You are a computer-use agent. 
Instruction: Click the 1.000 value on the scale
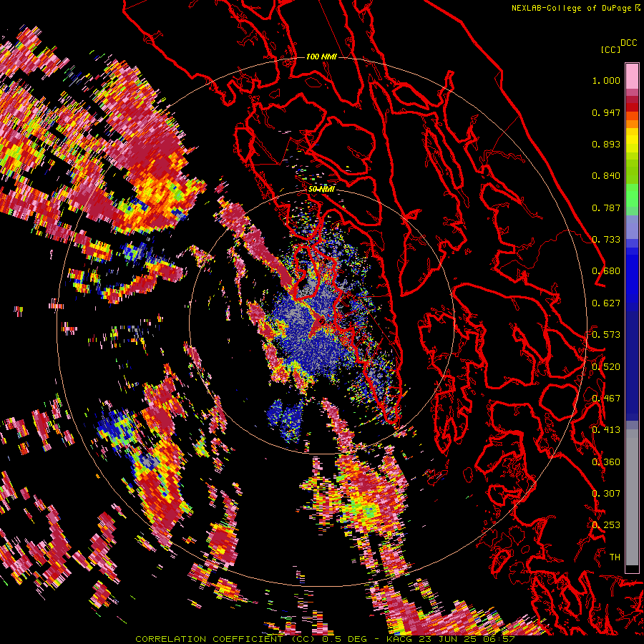coord(606,80)
